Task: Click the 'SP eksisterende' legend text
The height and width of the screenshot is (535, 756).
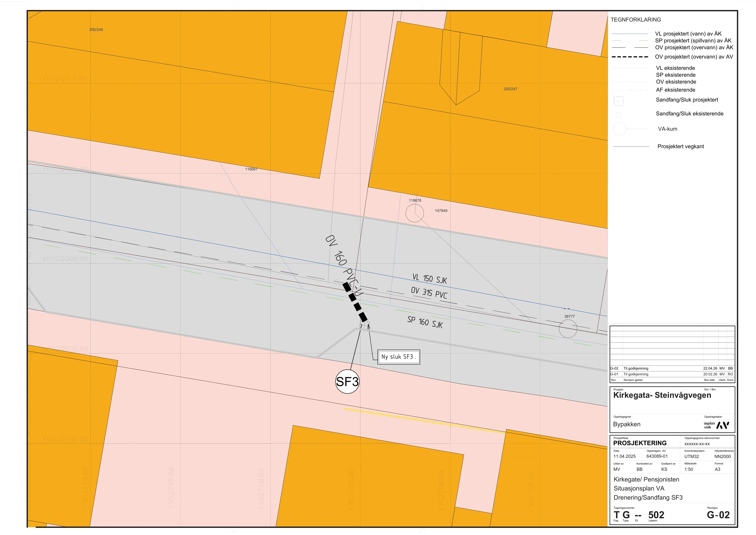Action: coord(676,75)
